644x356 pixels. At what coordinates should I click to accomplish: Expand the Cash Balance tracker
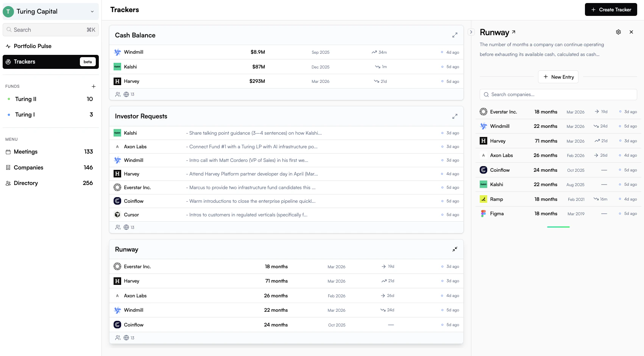tap(455, 35)
